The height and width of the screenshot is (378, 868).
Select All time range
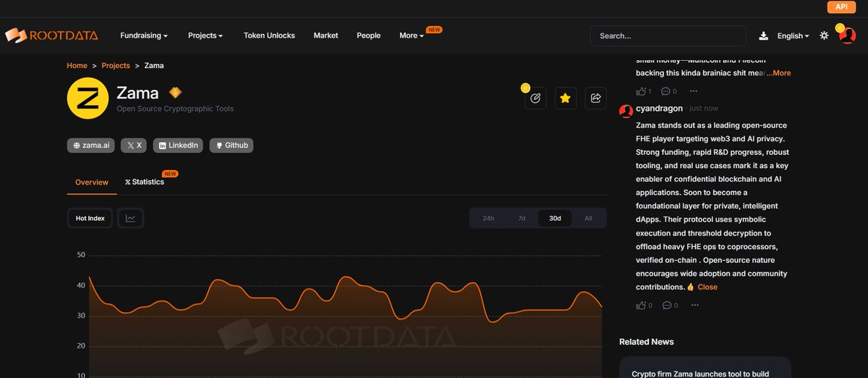click(588, 218)
